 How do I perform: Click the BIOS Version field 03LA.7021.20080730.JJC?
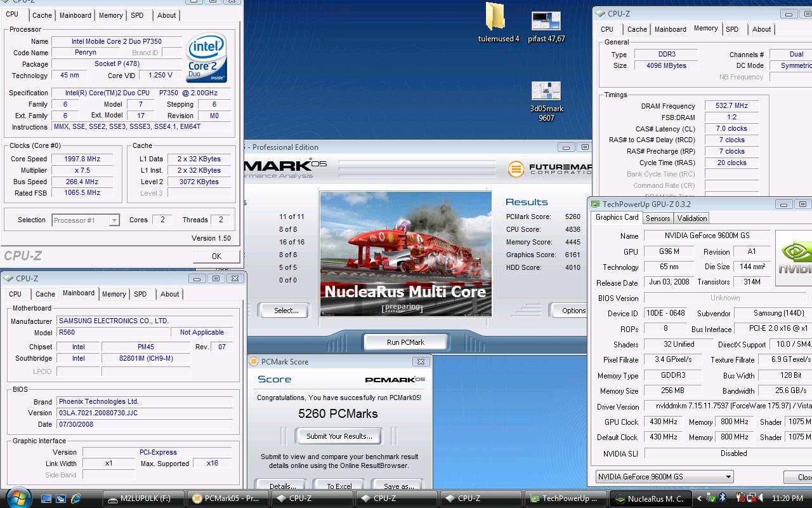[x=145, y=413]
